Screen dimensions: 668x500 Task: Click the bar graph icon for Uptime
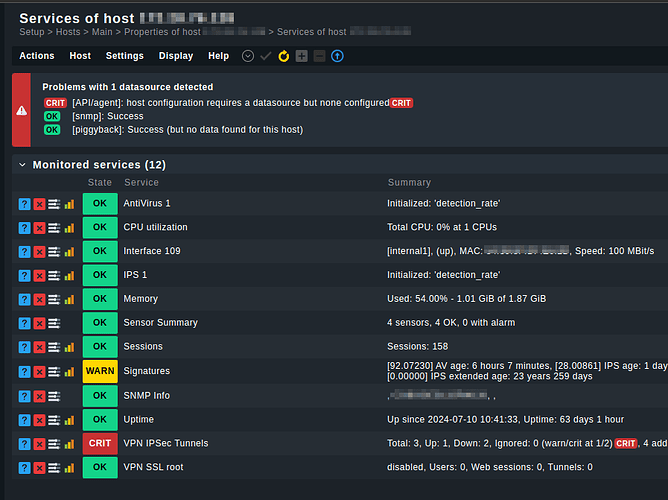(x=69, y=420)
